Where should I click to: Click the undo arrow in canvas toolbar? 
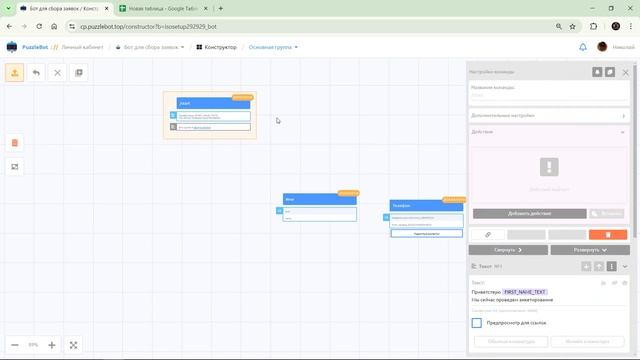click(36, 73)
